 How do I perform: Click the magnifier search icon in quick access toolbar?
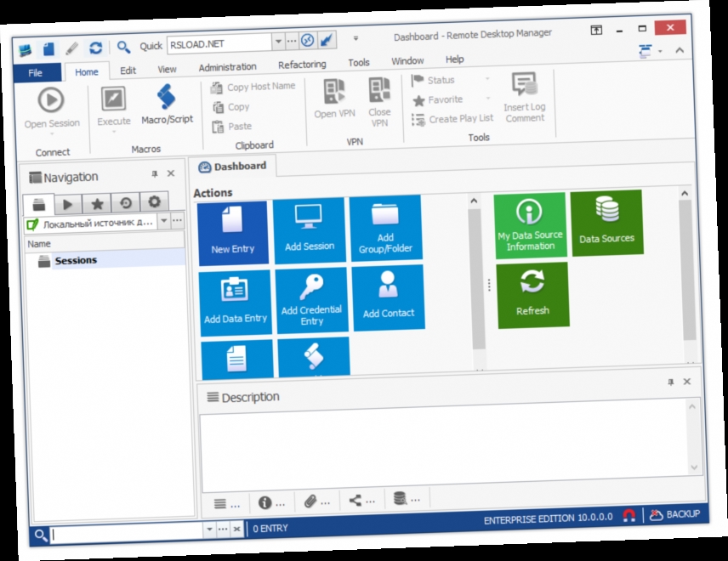pyautogui.click(x=123, y=47)
